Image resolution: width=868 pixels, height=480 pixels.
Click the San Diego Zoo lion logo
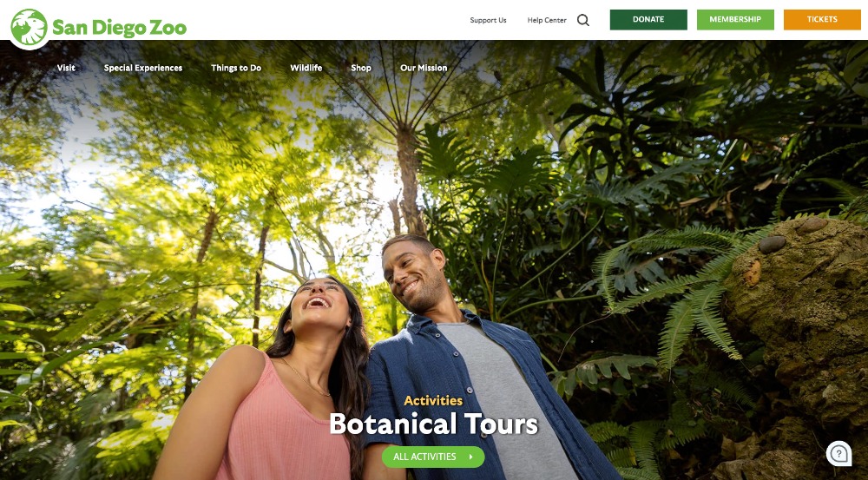pos(30,28)
